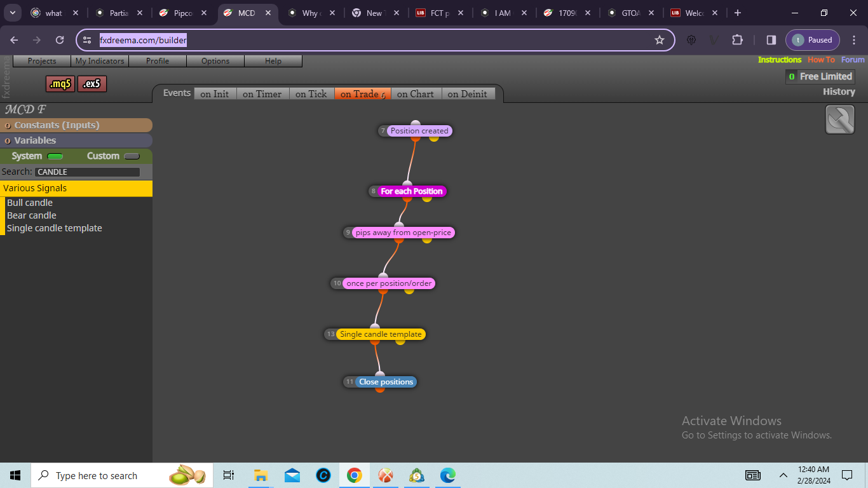
Task: Expand the Variables panel
Action: pyautogui.click(x=76, y=140)
